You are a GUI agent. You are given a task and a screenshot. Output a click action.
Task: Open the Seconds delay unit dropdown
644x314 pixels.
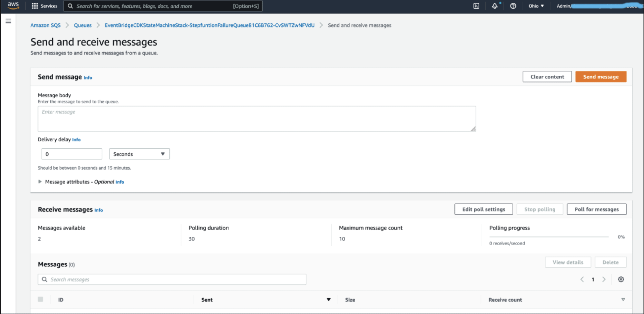pos(140,154)
